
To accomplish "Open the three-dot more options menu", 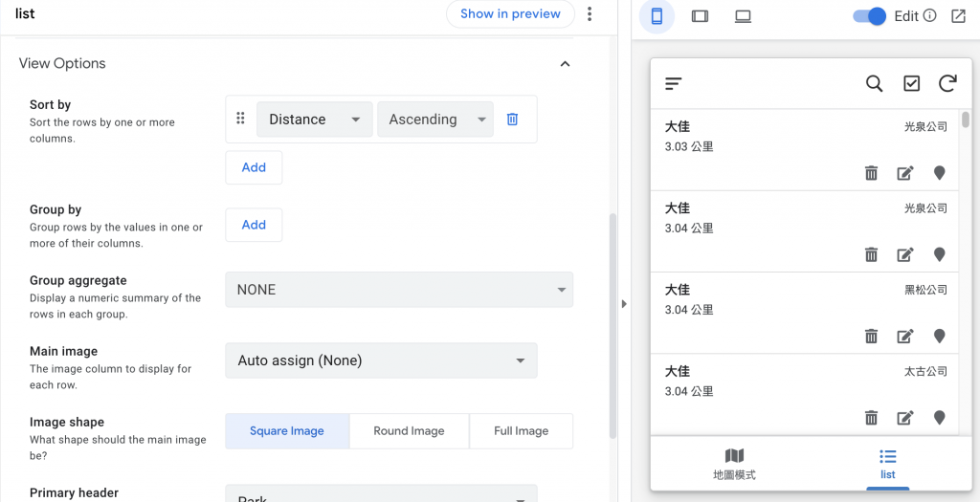I will point(590,13).
